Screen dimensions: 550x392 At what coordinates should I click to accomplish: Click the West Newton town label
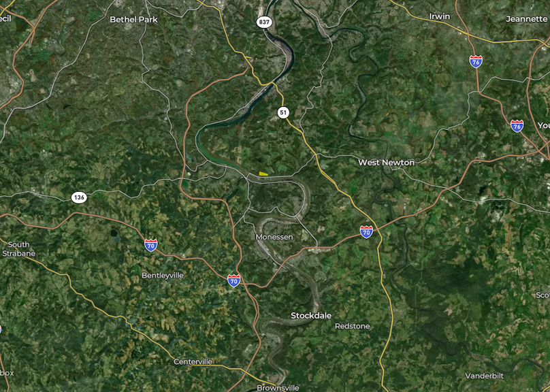pos(386,163)
